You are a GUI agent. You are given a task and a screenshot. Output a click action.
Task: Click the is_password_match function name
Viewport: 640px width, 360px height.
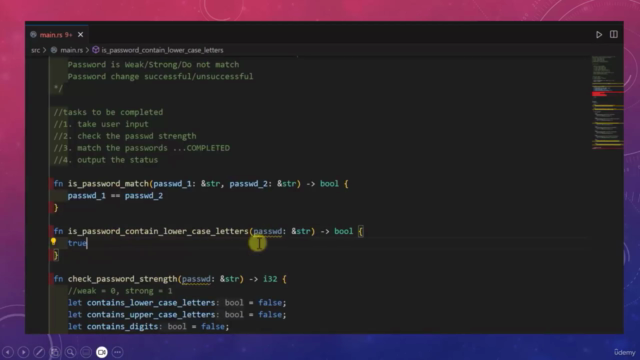coord(108,184)
